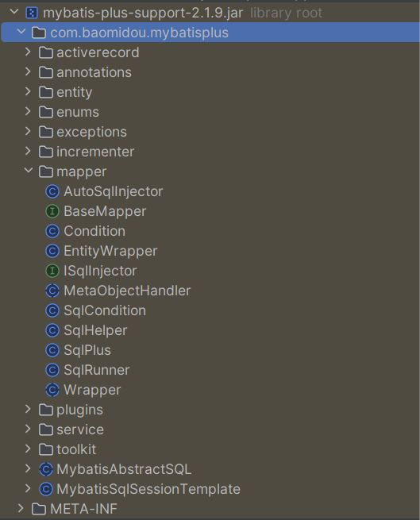Select the SqlPlus class item

(x=87, y=351)
